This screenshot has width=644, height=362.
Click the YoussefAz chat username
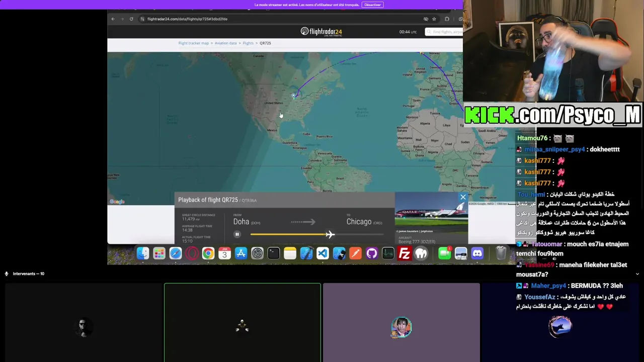[x=540, y=297]
